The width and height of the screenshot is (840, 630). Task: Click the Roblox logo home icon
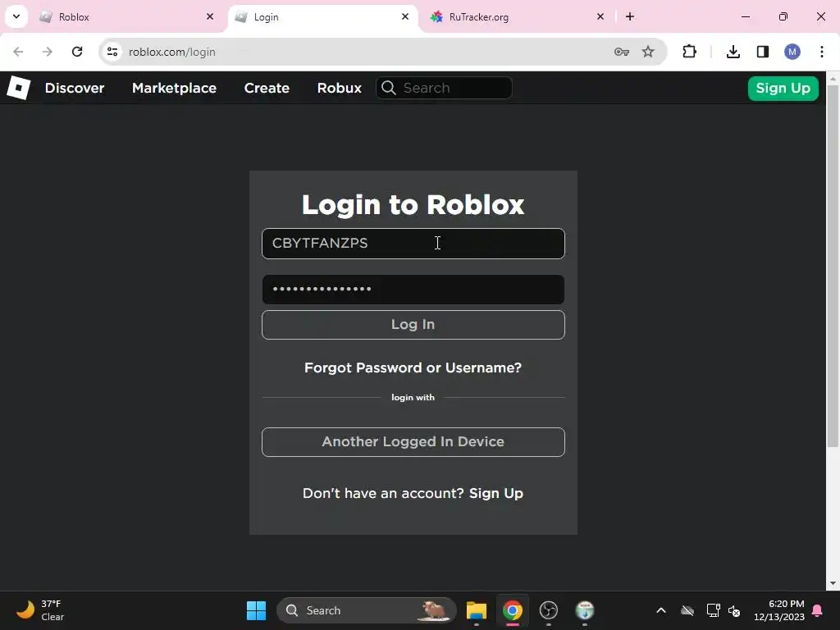coord(18,88)
